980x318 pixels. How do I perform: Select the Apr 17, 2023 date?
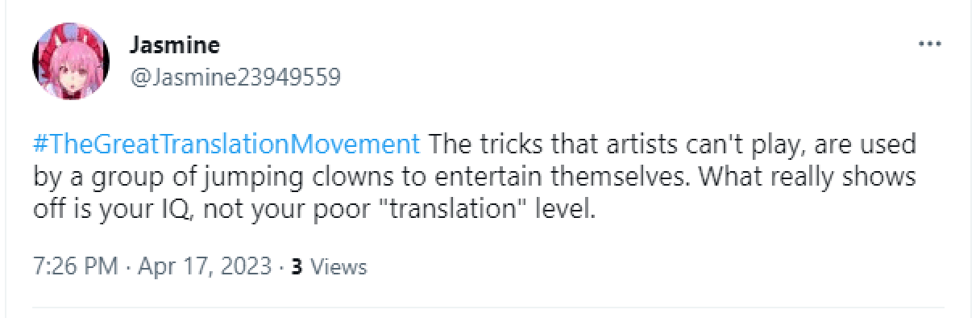tap(205, 267)
